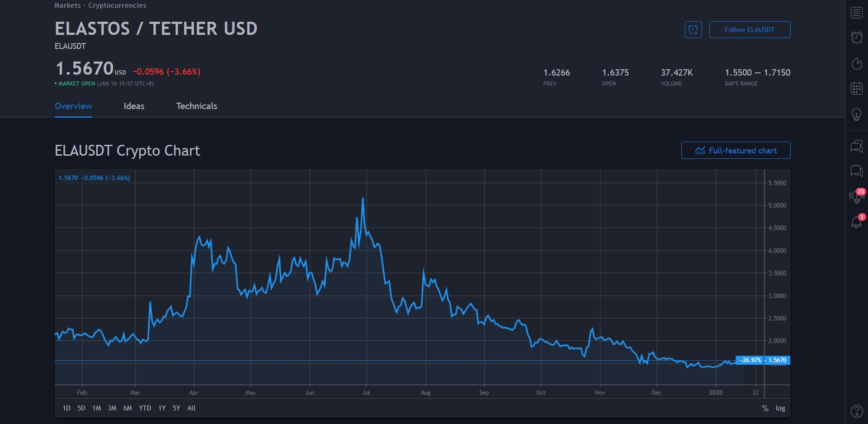Select the 1M time range
Image resolution: width=868 pixels, height=424 pixels.
pos(97,408)
